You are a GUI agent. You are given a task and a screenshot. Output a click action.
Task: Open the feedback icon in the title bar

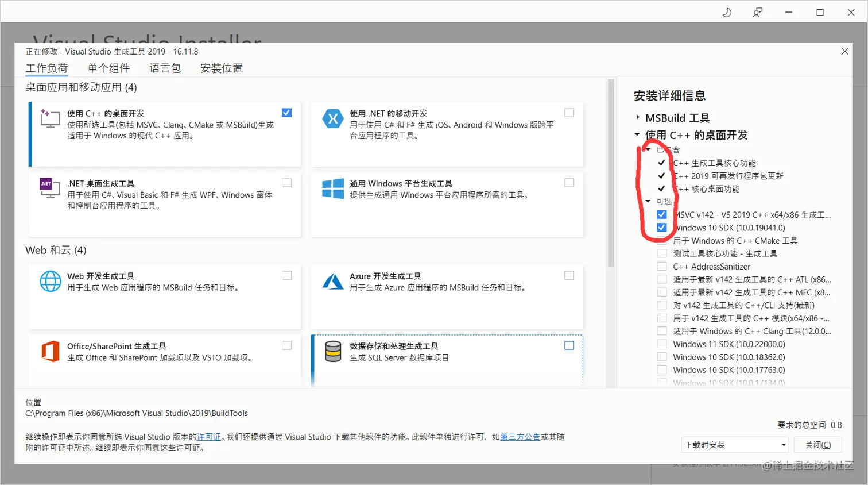(x=757, y=11)
